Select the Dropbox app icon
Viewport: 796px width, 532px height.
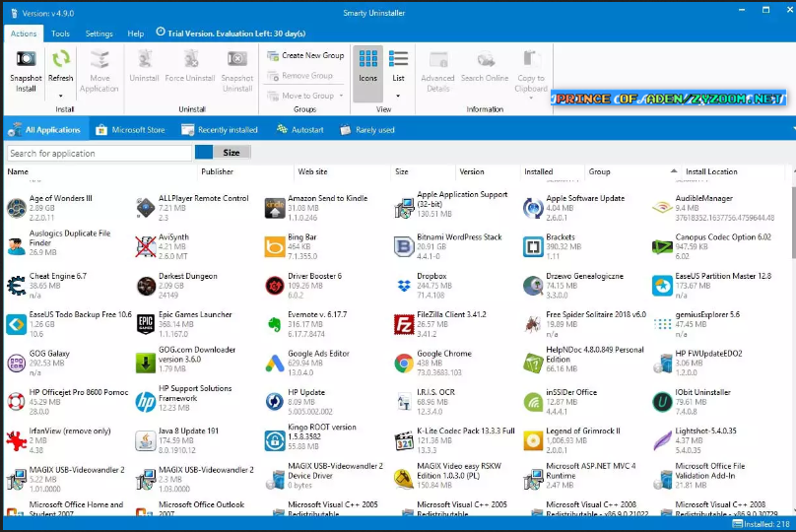point(404,286)
